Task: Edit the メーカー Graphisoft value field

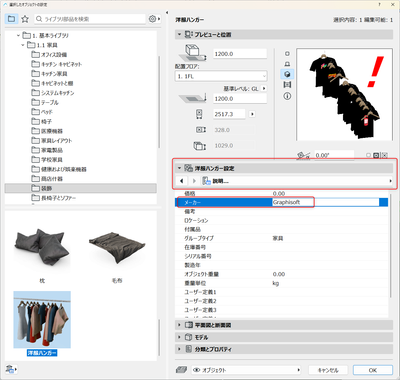Action: 326,202
